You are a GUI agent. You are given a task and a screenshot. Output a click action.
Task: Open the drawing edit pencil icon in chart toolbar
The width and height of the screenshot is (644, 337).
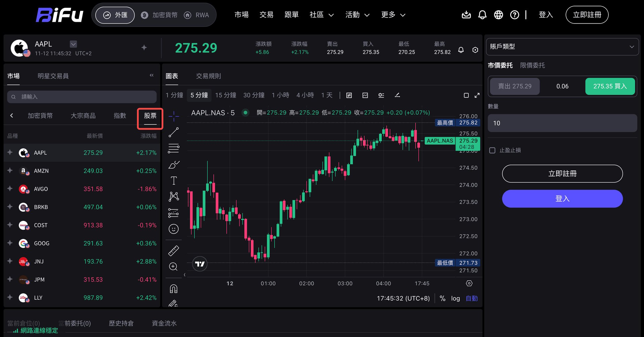pyautogui.click(x=397, y=95)
